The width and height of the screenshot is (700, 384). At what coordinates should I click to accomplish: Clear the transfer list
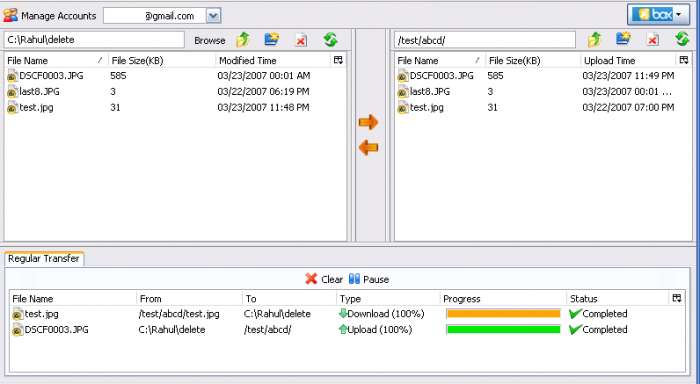point(324,279)
